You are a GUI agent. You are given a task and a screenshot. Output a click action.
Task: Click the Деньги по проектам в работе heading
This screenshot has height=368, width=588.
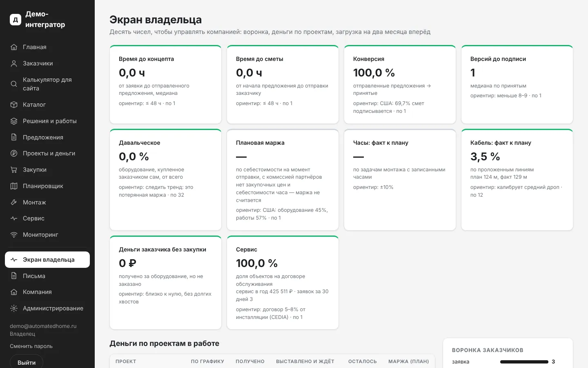pos(164,343)
